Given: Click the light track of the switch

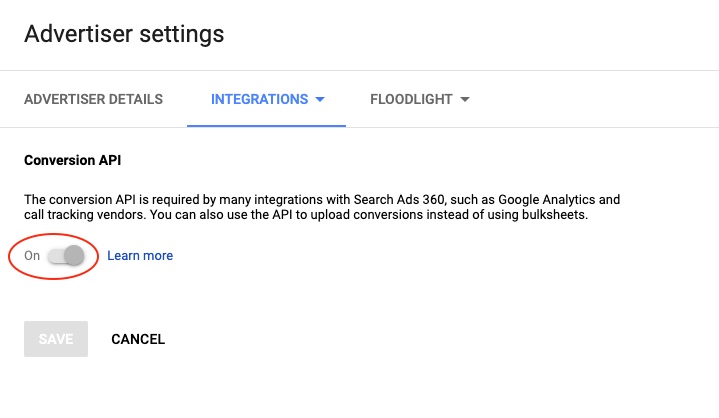Looking at the screenshot, I should 55,256.
